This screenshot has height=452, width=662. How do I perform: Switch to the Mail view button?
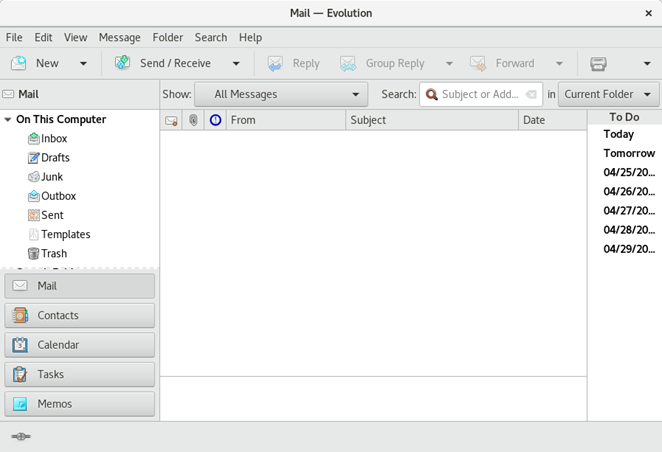79,286
